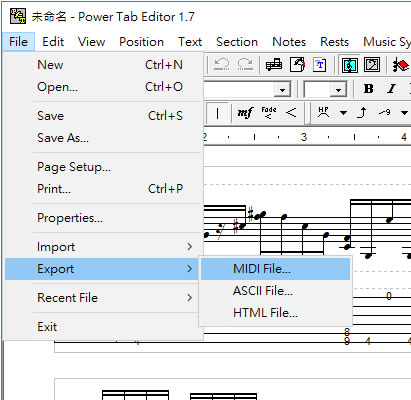Expand the Export submenu entry
Viewport: 411px width, 400px height.
(x=102, y=269)
